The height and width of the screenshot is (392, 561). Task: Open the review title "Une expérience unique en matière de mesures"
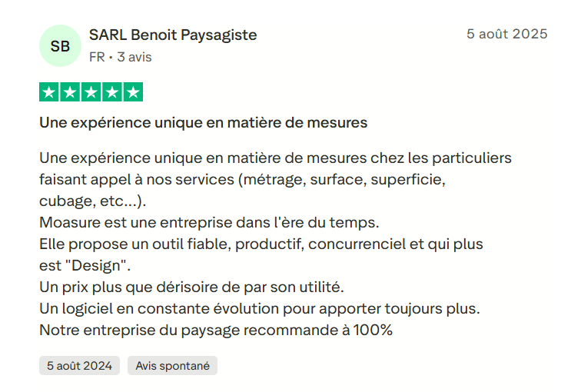click(203, 122)
